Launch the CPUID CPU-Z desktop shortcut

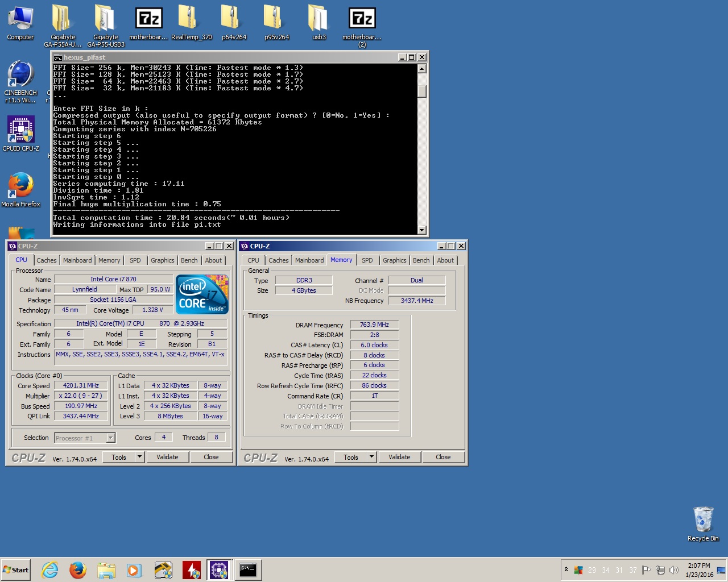click(x=20, y=134)
